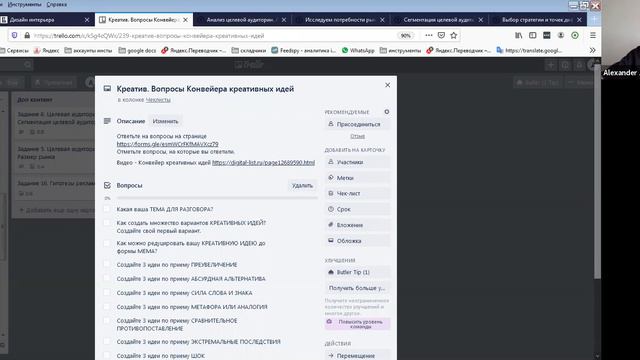Open the digital-list.ru video link
Image resolution: width=640 pixels, height=360 pixels.
coord(263,162)
